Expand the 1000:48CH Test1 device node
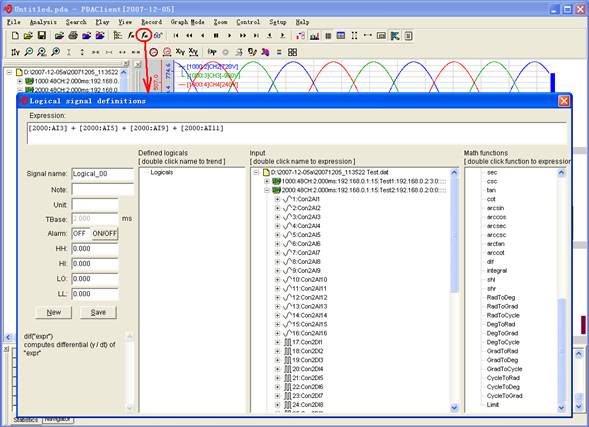 (267, 181)
